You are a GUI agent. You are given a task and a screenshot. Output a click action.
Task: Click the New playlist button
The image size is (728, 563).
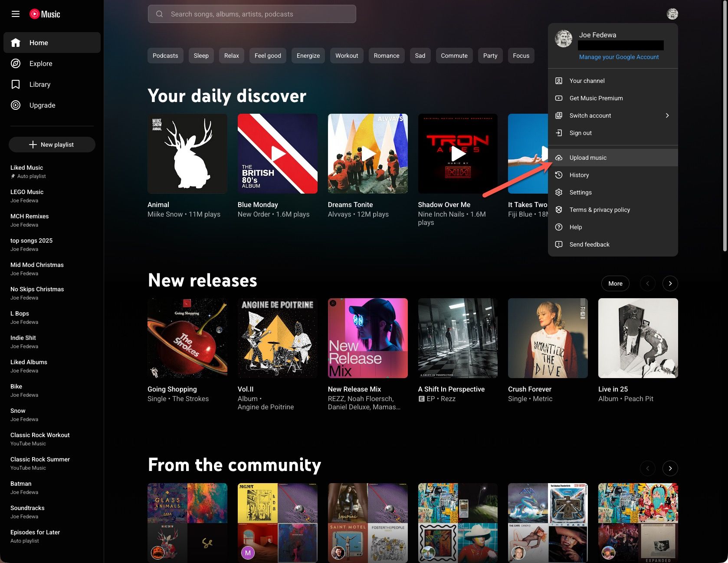(52, 145)
